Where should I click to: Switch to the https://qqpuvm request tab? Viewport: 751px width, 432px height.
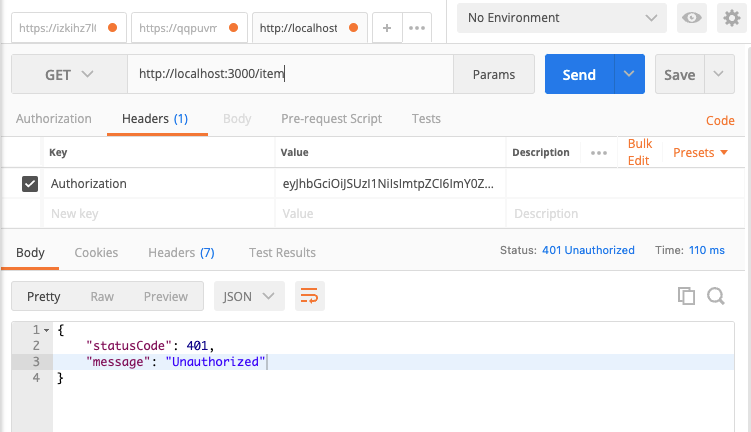tap(189, 28)
